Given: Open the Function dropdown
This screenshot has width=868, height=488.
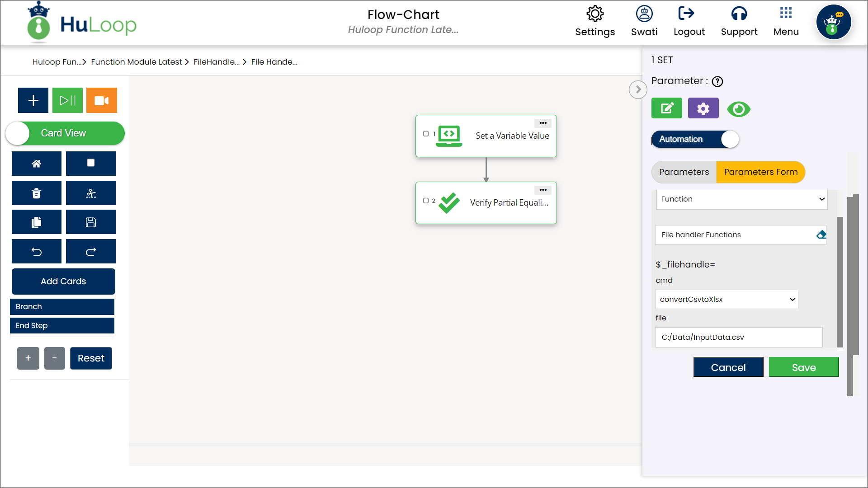Looking at the screenshot, I should (742, 199).
